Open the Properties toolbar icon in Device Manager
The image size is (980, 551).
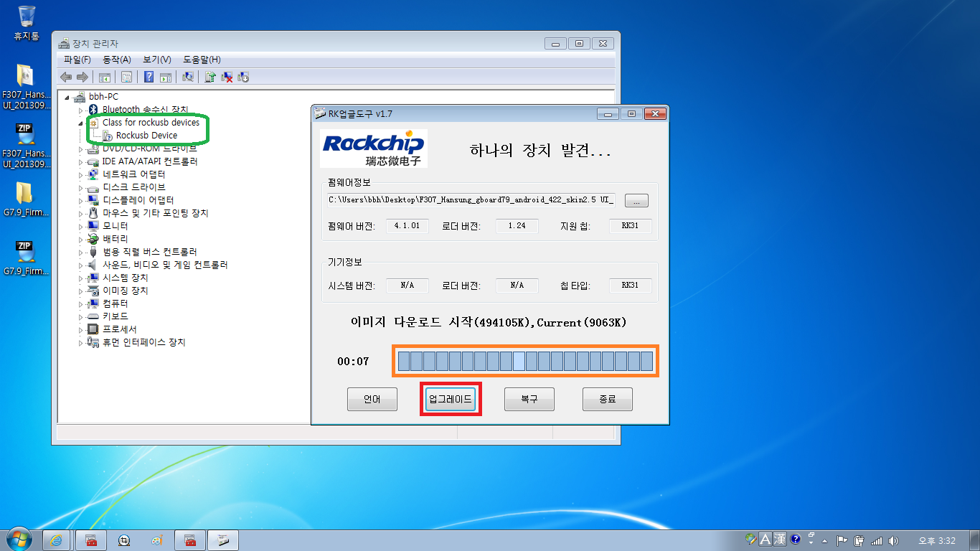tap(126, 77)
